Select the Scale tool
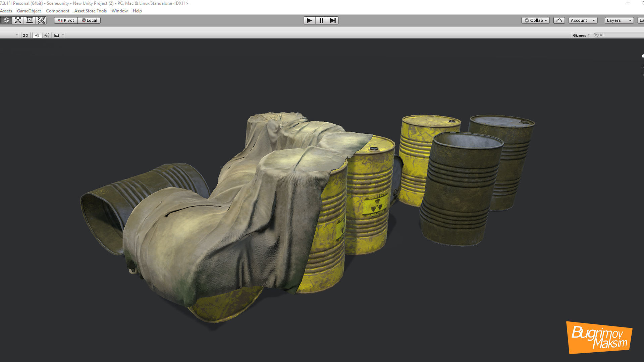This screenshot has height=362, width=644. tap(18, 20)
